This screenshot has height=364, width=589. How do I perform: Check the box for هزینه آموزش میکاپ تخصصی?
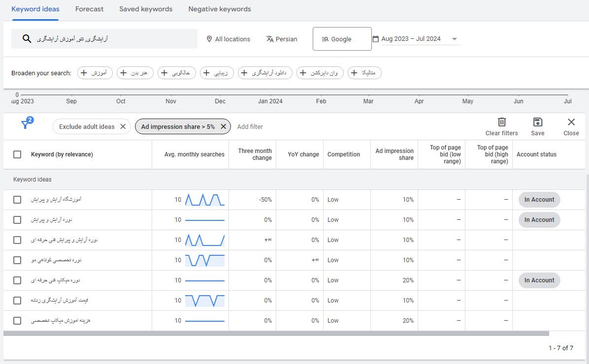tap(17, 321)
